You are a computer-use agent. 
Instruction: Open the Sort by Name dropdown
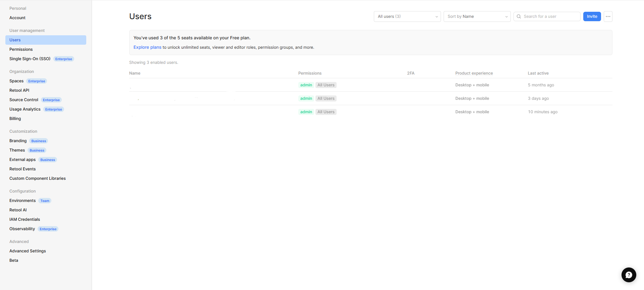(477, 16)
